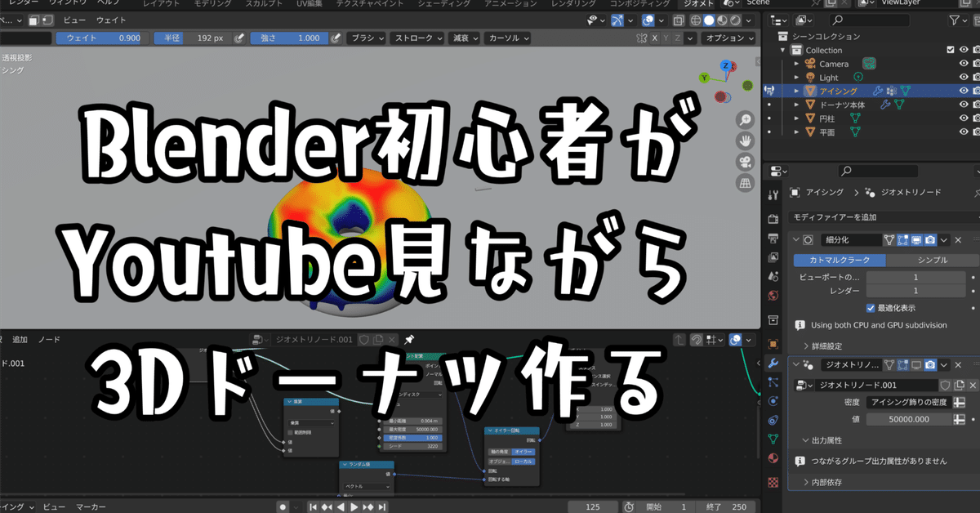The image size is (980, 513).
Task: Switch to wireframe viewport shading
Action: coord(696,20)
